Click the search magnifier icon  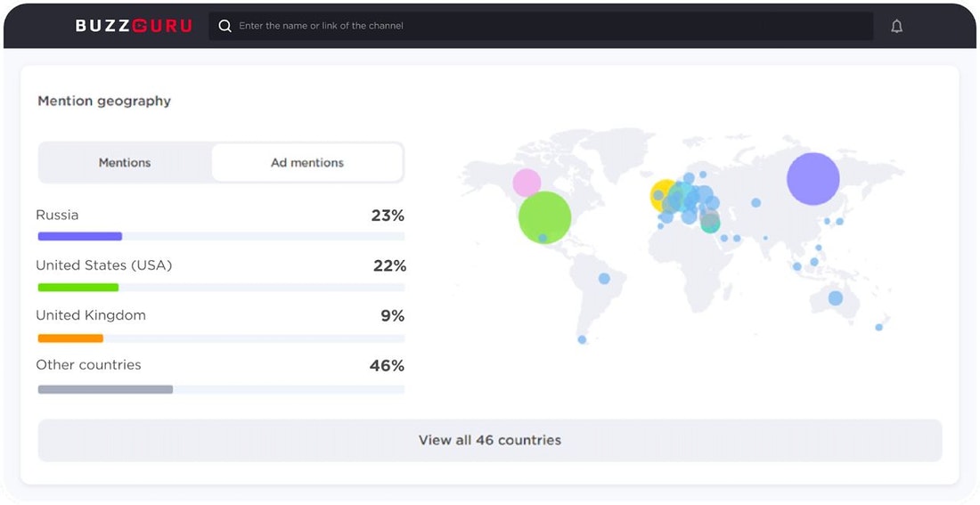point(225,26)
